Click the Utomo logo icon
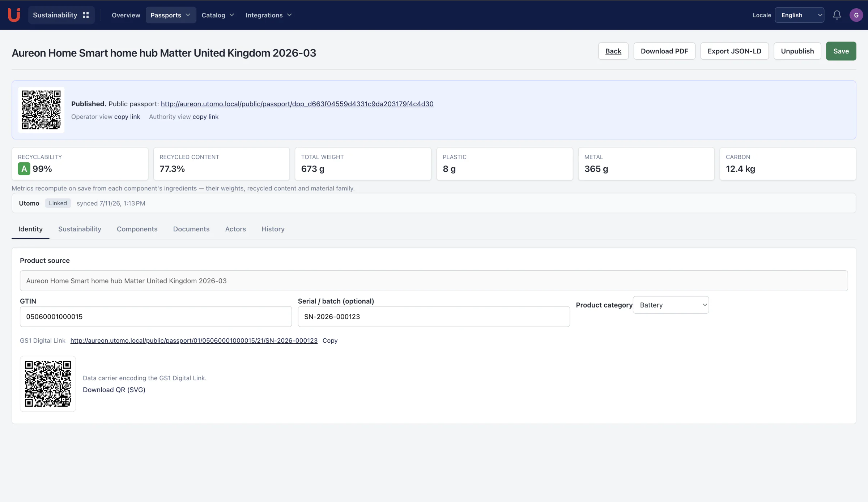 coord(14,15)
